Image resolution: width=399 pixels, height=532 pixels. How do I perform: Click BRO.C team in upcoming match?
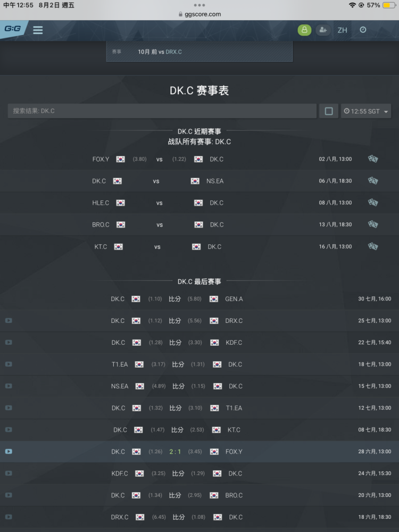[101, 225]
